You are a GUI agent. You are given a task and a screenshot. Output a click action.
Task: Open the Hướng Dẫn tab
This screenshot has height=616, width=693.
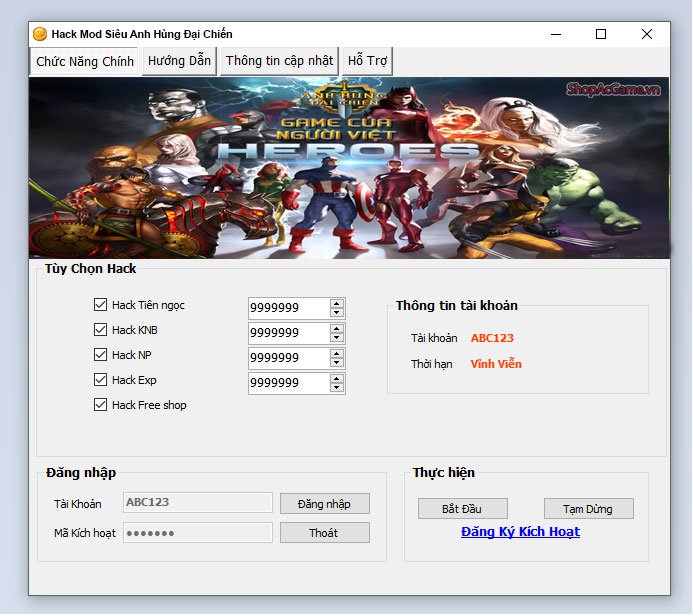[179, 61]
